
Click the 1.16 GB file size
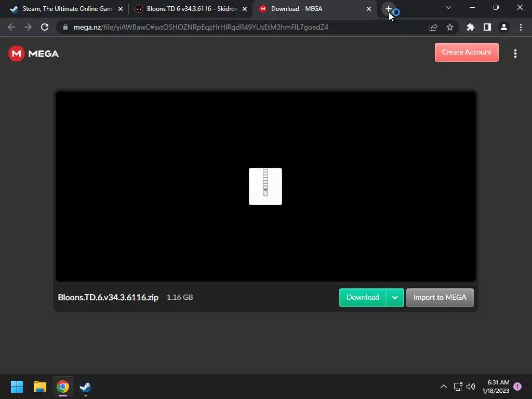180,297
